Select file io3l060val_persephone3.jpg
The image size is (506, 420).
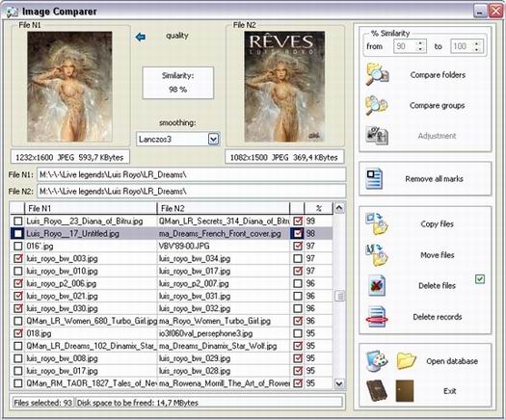205,333
